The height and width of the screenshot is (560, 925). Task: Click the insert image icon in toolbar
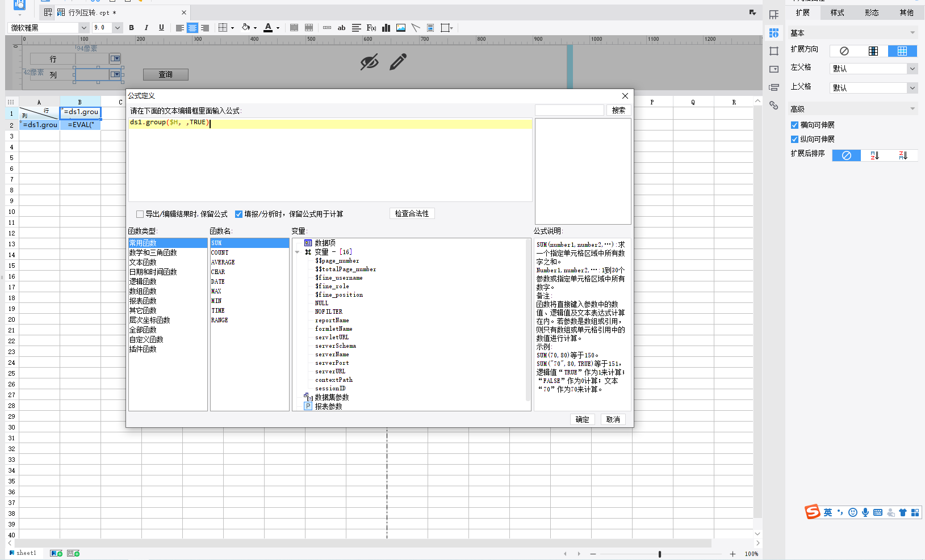click(401, 28)
